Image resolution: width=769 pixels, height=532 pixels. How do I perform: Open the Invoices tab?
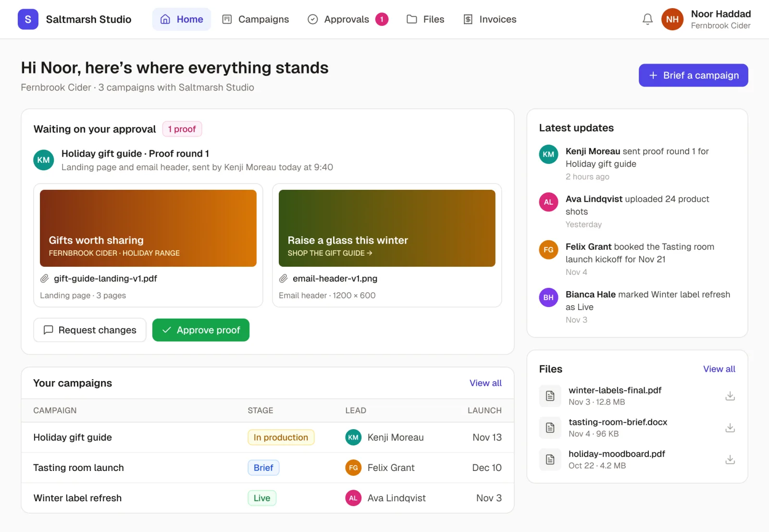click(490, 19)
